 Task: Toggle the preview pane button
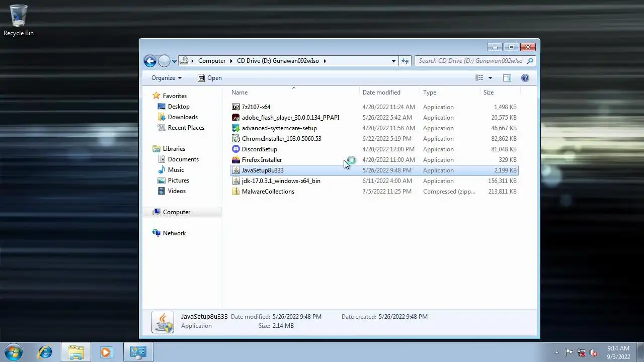click(507, 78)
